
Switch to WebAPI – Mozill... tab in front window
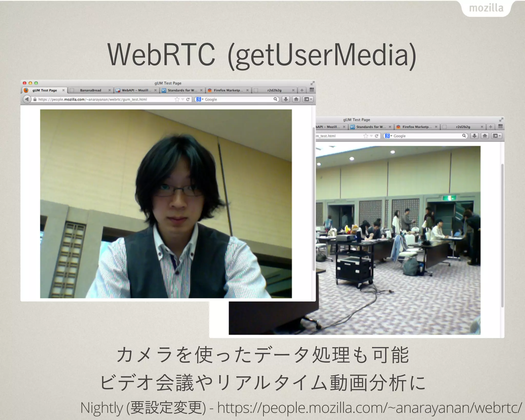136,90
